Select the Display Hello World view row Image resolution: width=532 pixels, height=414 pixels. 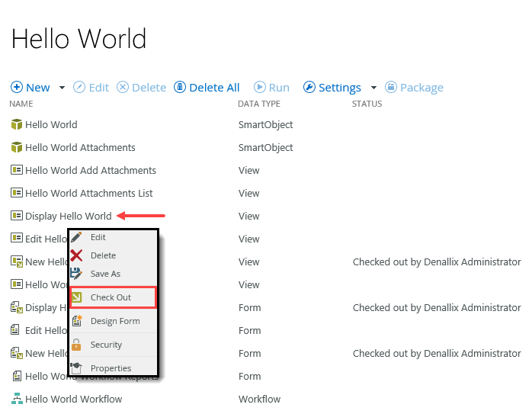click(68, 216)
